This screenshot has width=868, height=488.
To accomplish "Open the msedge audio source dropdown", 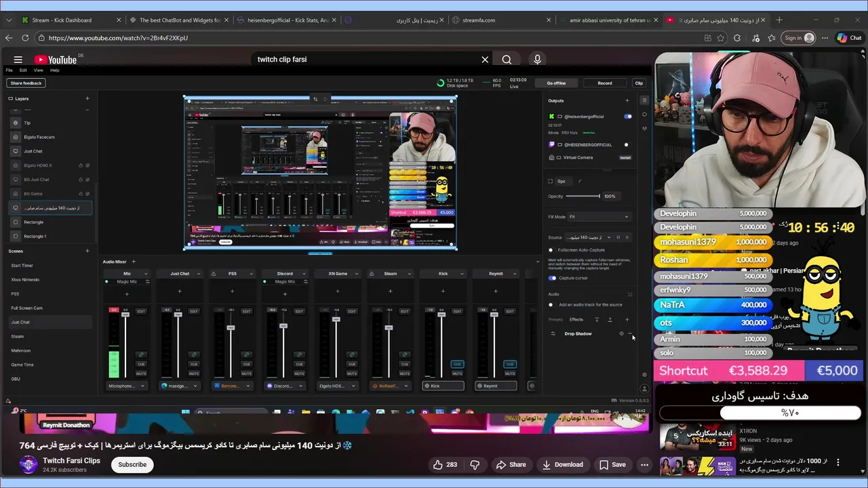I will 180,386.
